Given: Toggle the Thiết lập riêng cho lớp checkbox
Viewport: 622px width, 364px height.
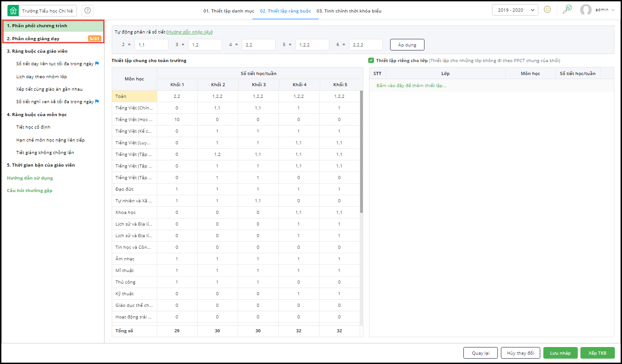Looking at the screenshot, I should pos(371,60).
